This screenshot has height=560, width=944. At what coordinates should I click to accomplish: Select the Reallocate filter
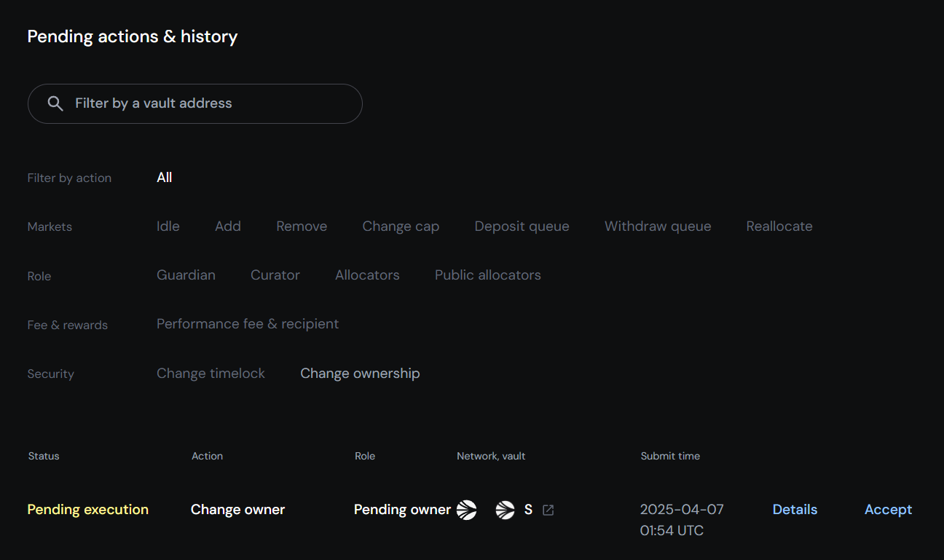coord(779,226)
